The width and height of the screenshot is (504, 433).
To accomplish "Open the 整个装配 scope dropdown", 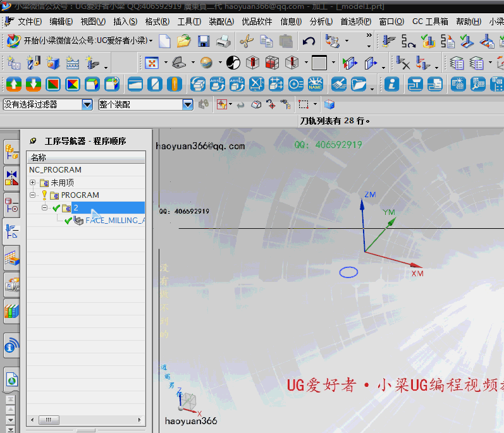I will pos(188,104).
